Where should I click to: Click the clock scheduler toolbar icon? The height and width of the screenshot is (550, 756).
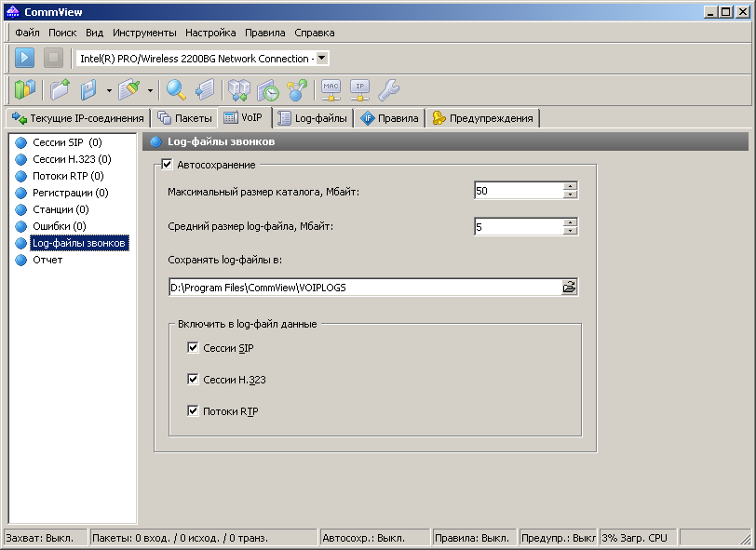pyautogui.click(x=268, y=89)
